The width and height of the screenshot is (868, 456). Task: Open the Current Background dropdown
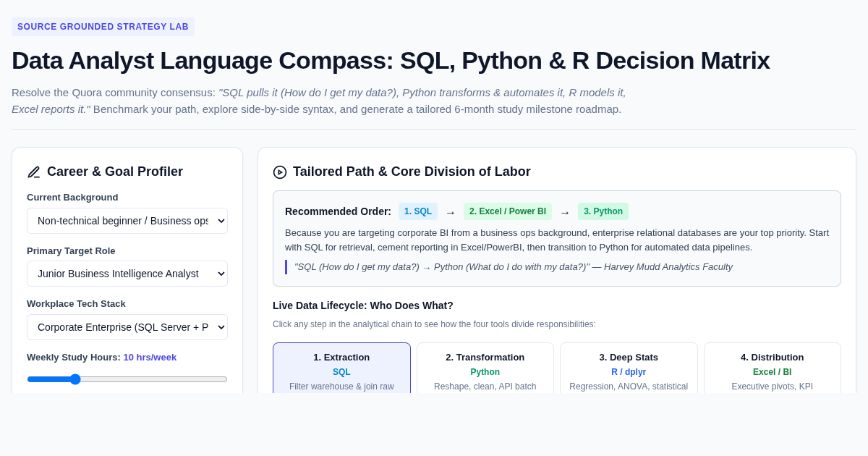point(127,221)
